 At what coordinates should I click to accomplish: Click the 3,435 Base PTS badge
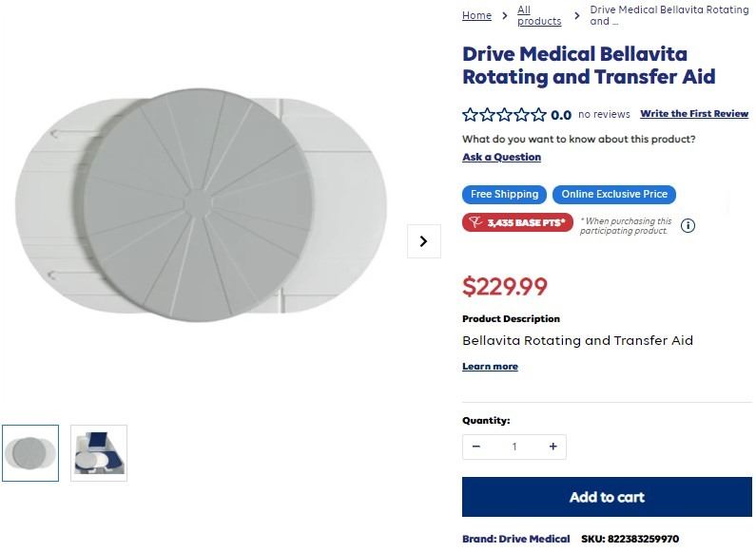click(518, 223)
